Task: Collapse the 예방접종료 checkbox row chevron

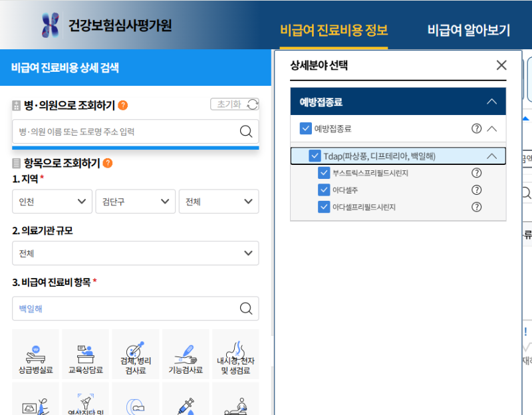Action: pyautogui.click(x=491, y=128)
